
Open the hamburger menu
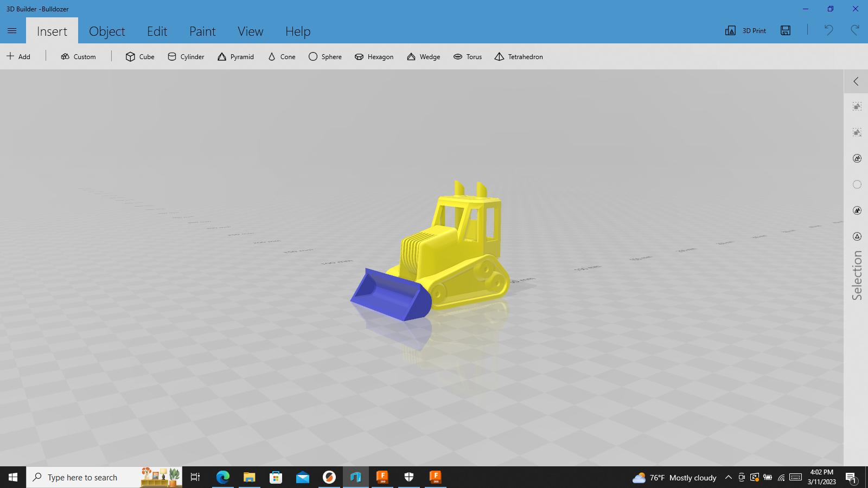pyautogui.click(x=12, y=31)
